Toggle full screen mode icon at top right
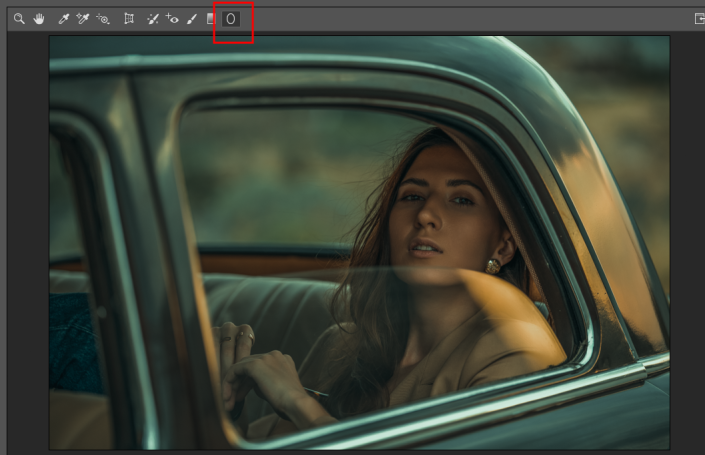 coord(699,19)
